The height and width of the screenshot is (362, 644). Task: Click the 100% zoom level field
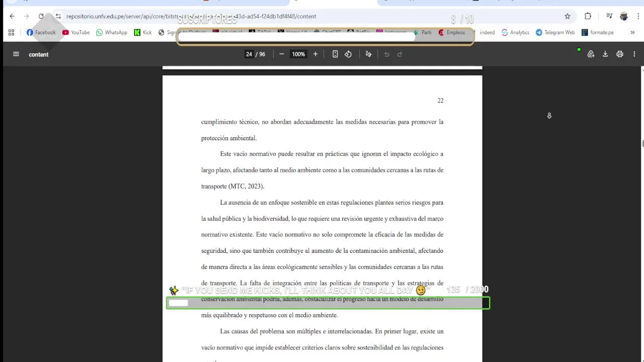point(298,54)
